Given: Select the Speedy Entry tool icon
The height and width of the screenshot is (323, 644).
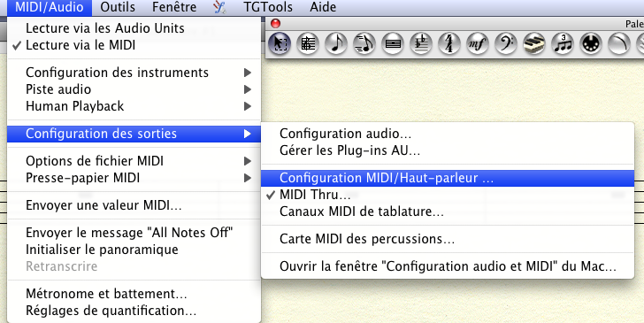Looking at the screenshot, I should point(364,43).
